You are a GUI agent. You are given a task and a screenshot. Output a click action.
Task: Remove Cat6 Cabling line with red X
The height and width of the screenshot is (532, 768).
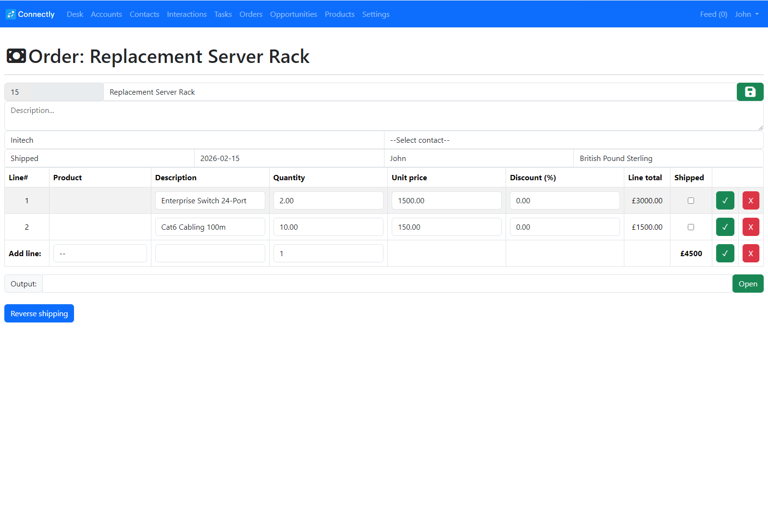(x=750, y=227)
